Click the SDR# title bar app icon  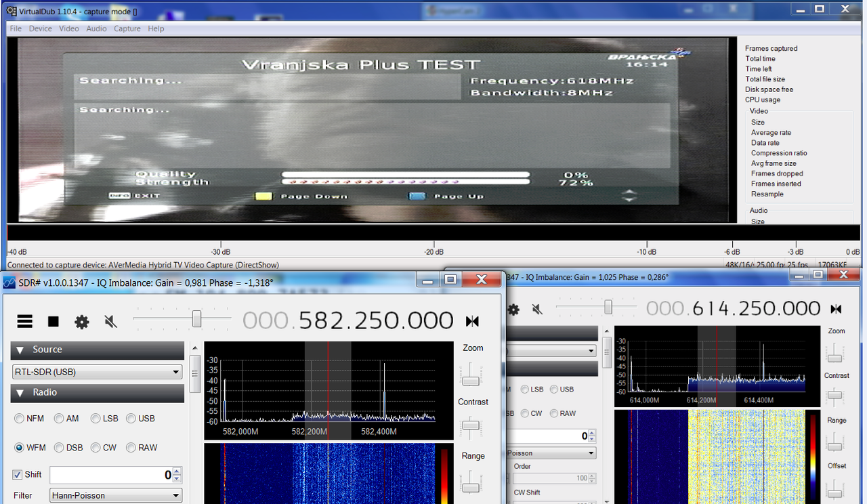[10, 283]
